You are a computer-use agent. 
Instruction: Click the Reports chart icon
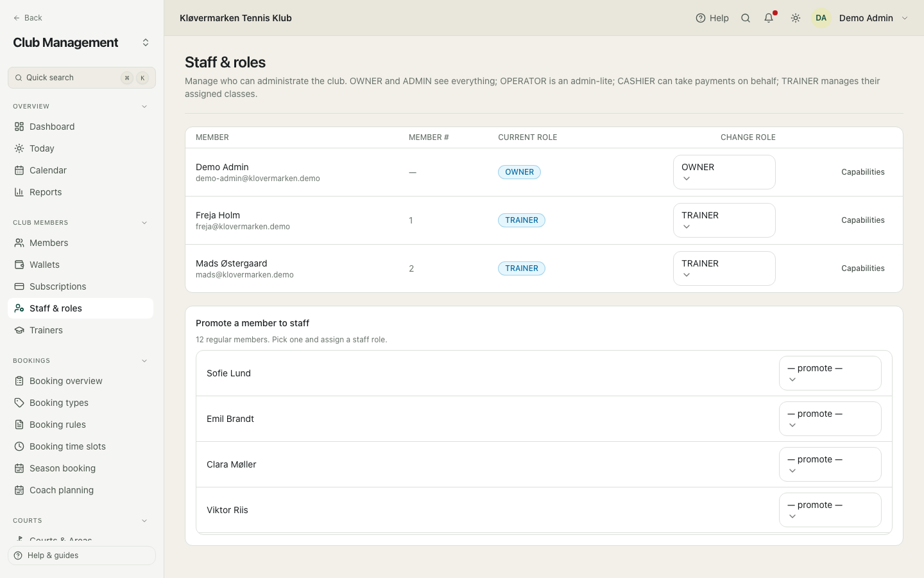click(x=19, y=192)
